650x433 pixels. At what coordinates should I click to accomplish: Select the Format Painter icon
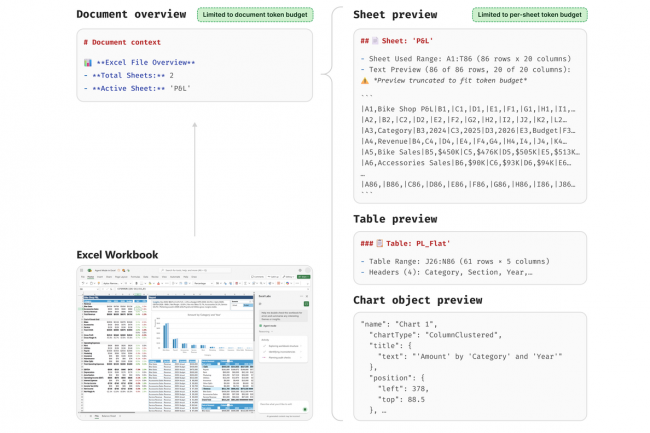(x=97, y=284)
